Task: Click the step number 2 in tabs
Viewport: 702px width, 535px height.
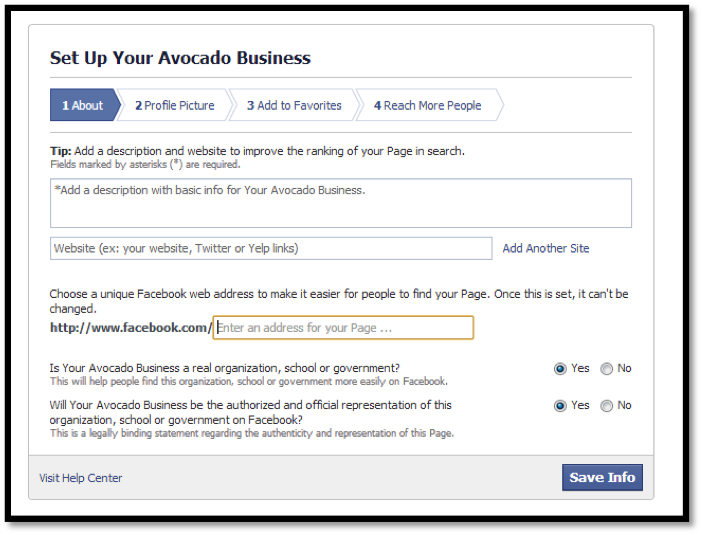Action: (x=139, y=106)
